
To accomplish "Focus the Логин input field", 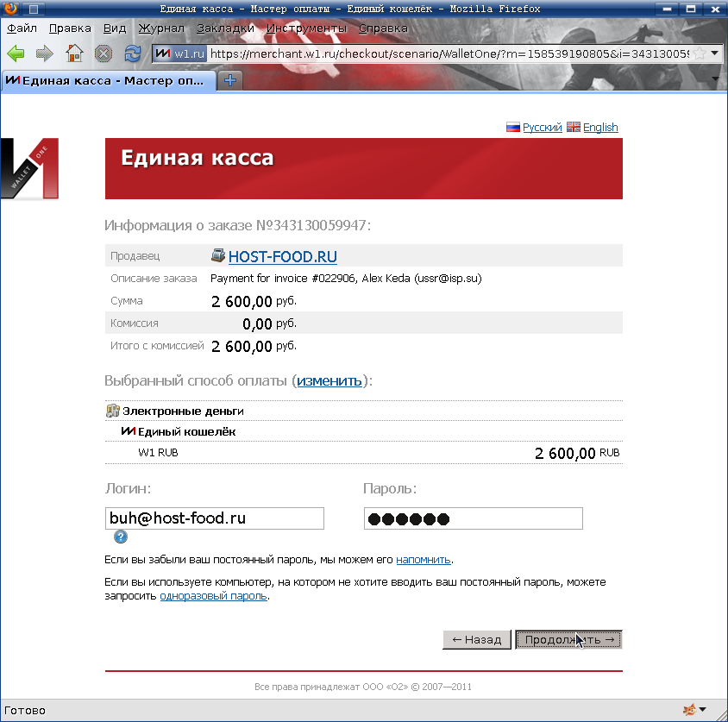I will click(x=215, y=518).
